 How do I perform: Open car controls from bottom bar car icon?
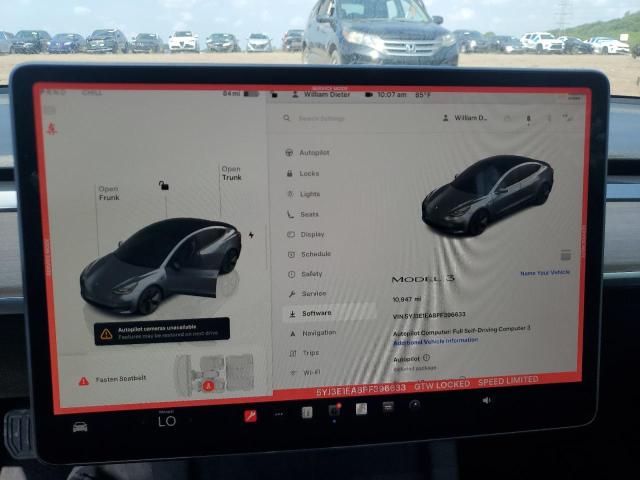click(80, 427)
